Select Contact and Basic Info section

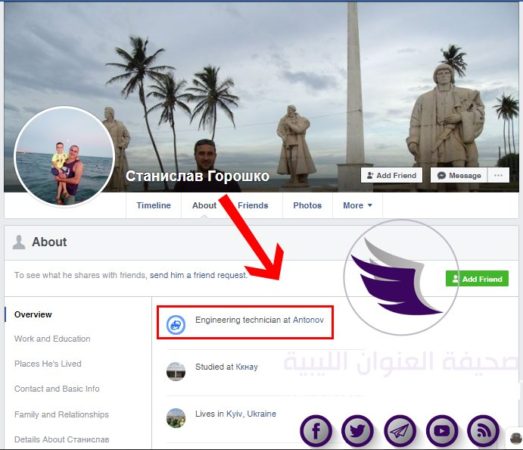57,389
